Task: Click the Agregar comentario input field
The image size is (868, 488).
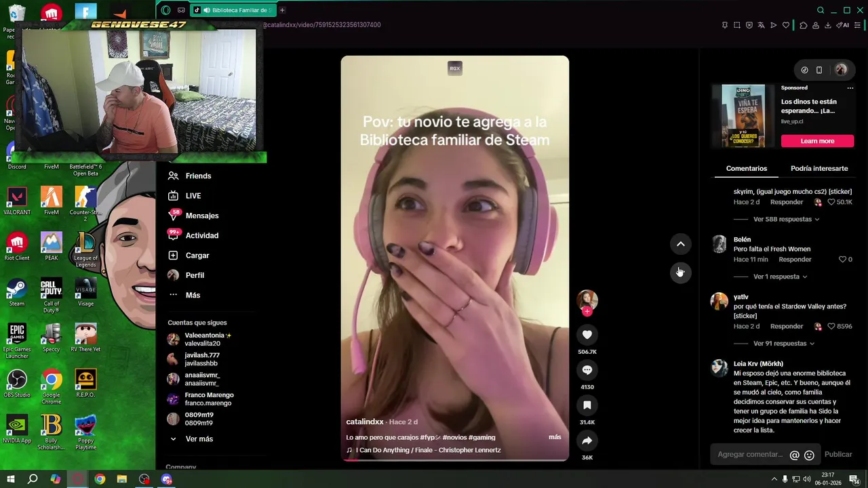Action: click(x=750, y=455)
